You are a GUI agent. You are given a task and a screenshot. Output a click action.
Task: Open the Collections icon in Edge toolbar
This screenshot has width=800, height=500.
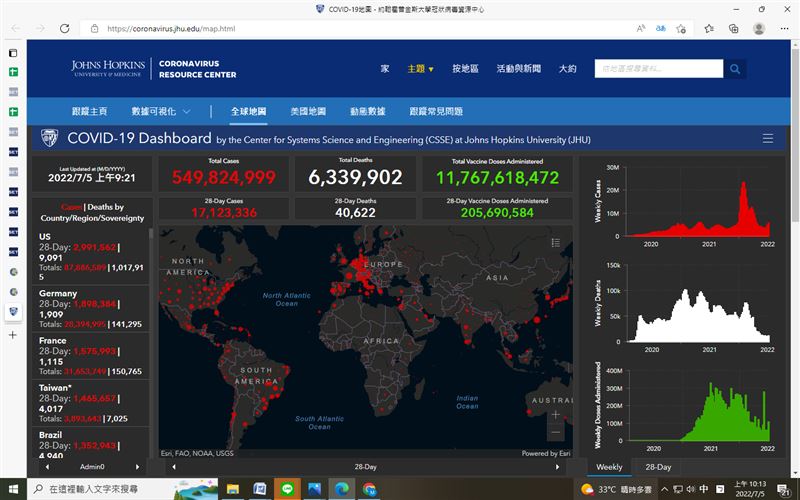point(734,29)
